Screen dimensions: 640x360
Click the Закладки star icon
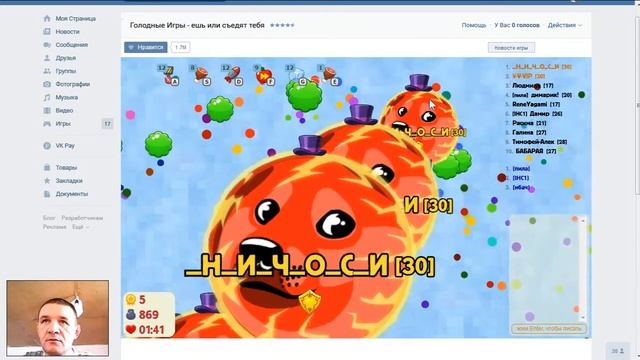pyautogui.click(x=47, y=180)
